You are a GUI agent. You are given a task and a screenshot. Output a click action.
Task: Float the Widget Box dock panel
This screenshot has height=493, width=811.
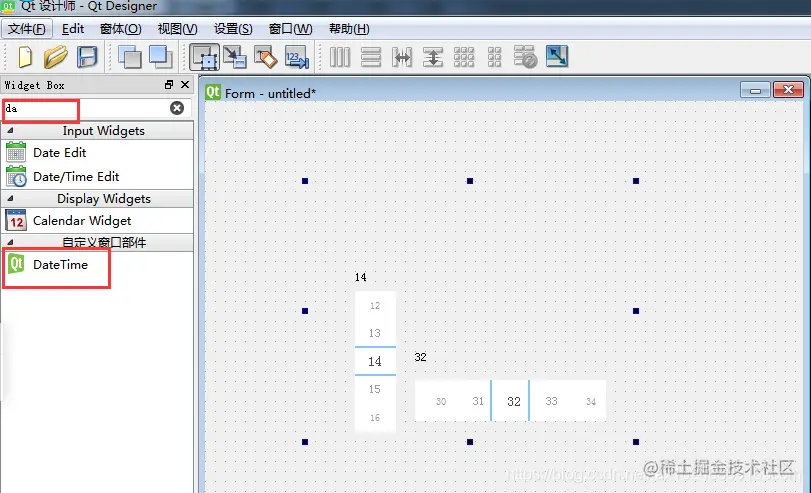169,84
